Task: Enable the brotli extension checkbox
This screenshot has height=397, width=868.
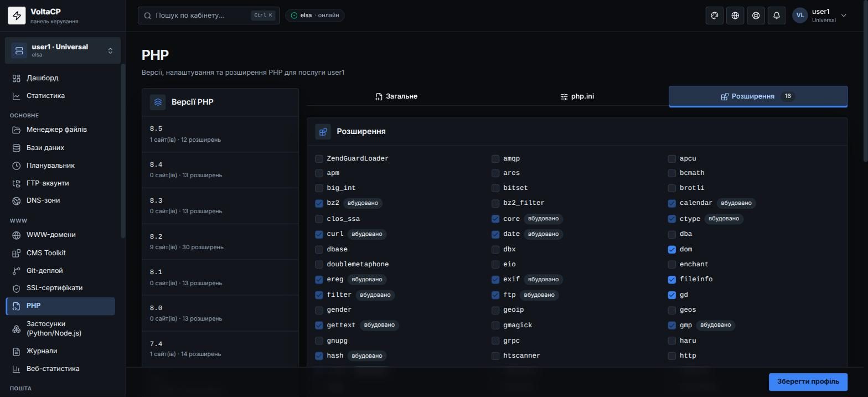Action: click(671, 188)
